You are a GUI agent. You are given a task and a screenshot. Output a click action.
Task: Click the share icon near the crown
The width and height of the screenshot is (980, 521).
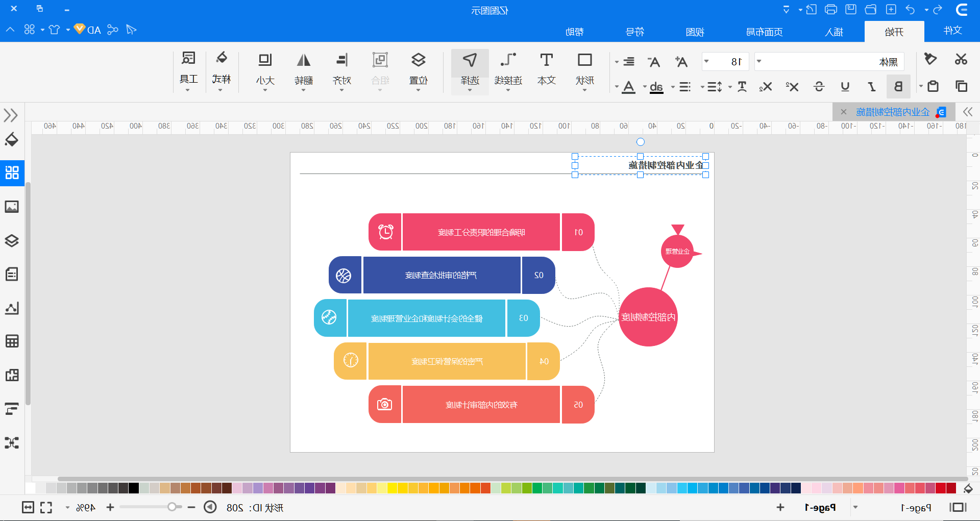pos(113,30)
